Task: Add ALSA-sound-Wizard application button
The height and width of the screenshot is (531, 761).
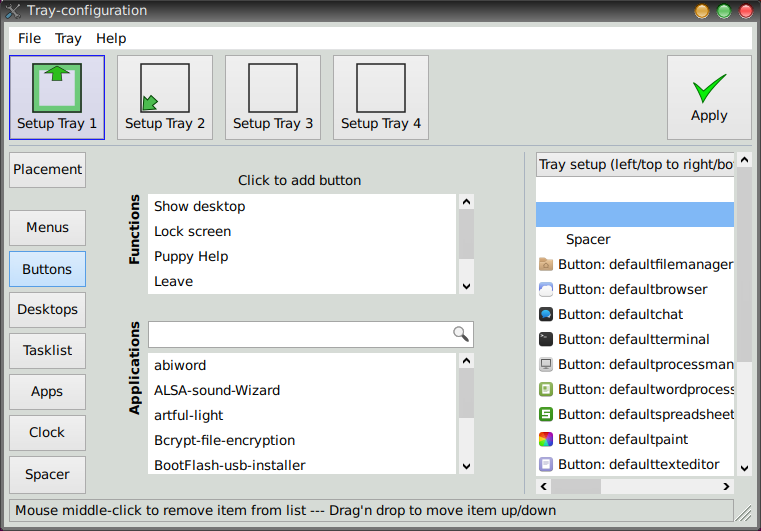Action: pos(302,390)
